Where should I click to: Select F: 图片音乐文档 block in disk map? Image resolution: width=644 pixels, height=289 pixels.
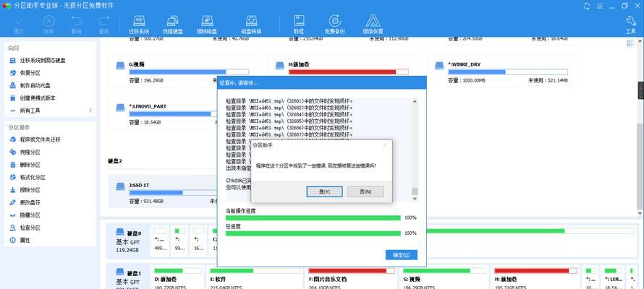351,277
